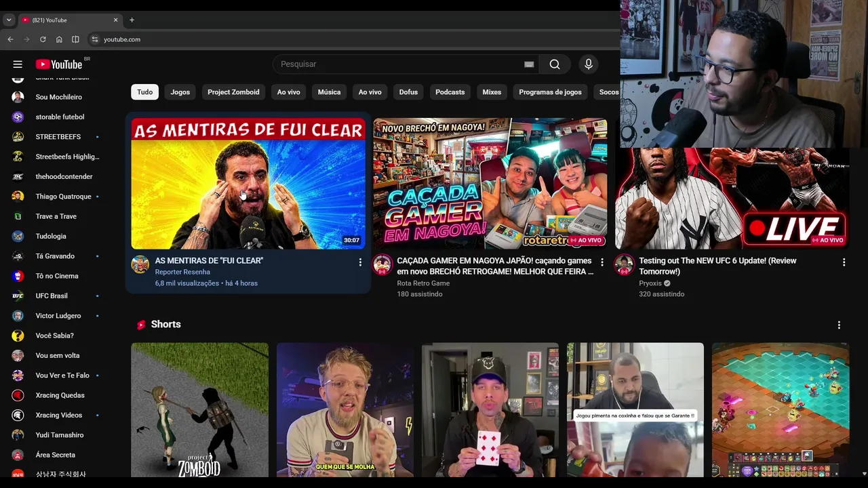The image size is (868, 488).
Task: Expand the browser tab search dropdown
Action: (9, 20)
